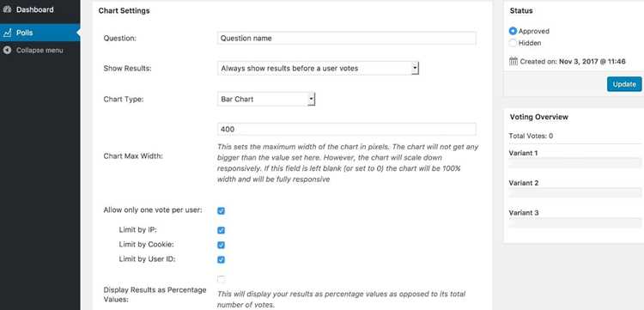Viewport: 644px width, 310px height.
Task: Open the Chart Type dropdown
Action: 265,99
